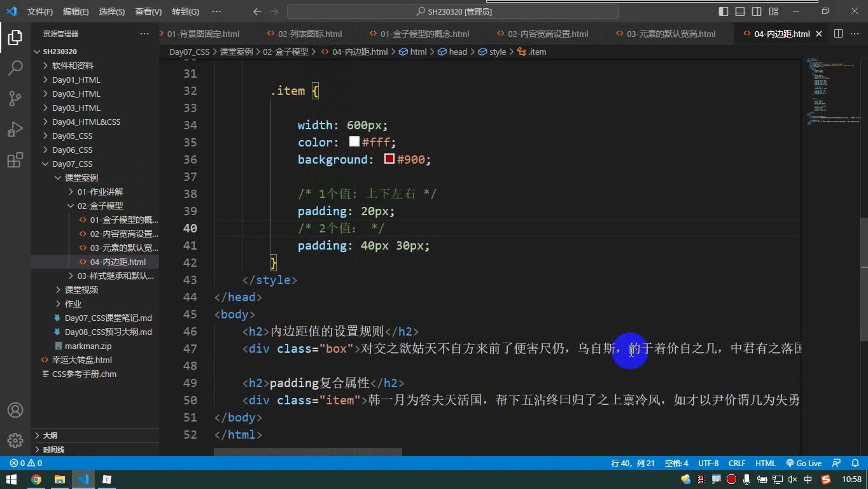Click the SH230320 search command box

(453, 11)
